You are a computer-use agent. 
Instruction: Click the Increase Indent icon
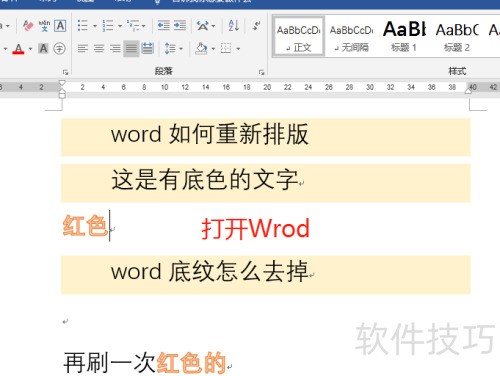point(180,26)
